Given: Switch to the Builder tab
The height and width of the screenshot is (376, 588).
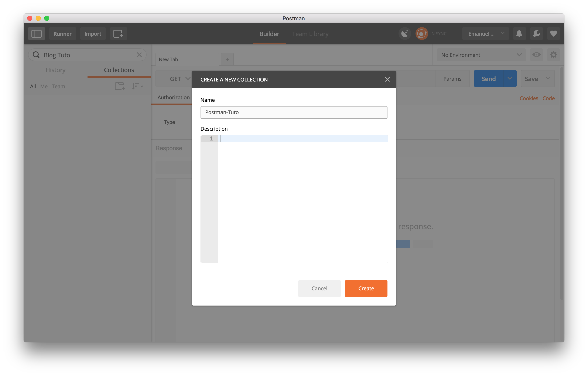Looking at the screenshot, I should (x=269, y=34).
